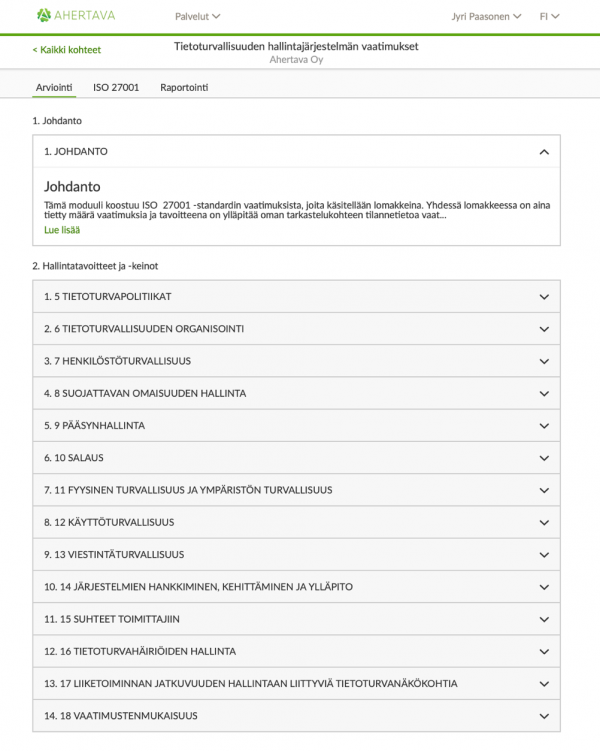This screenshot has width=600, height=751.
Task: Click the Lue lisää link
Action: click(62, 230)
